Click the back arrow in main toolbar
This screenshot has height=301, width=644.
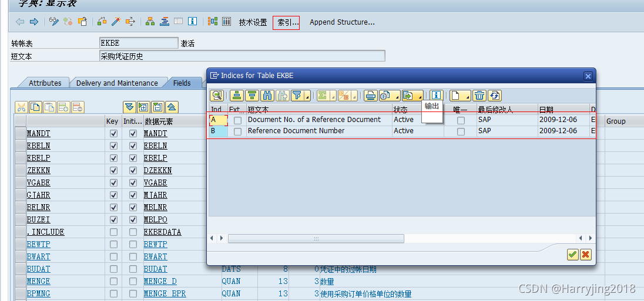20,22
